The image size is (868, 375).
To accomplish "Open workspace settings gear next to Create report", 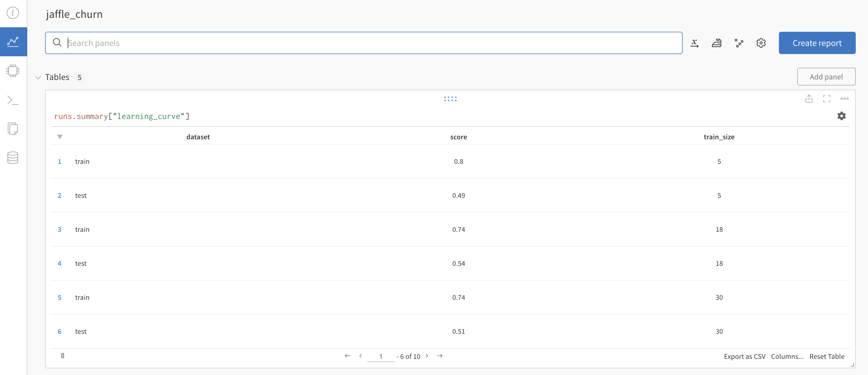I will click(x=761, y=43).
